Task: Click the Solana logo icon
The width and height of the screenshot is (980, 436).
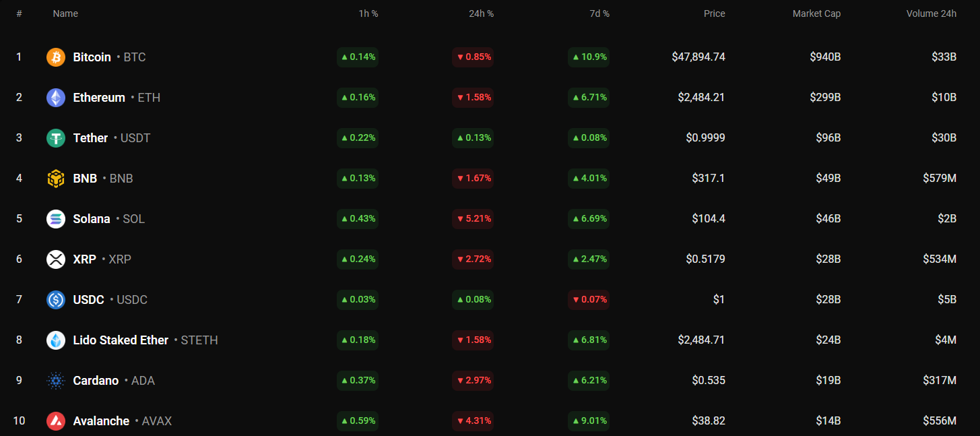Action: click(x=55, y=219)
